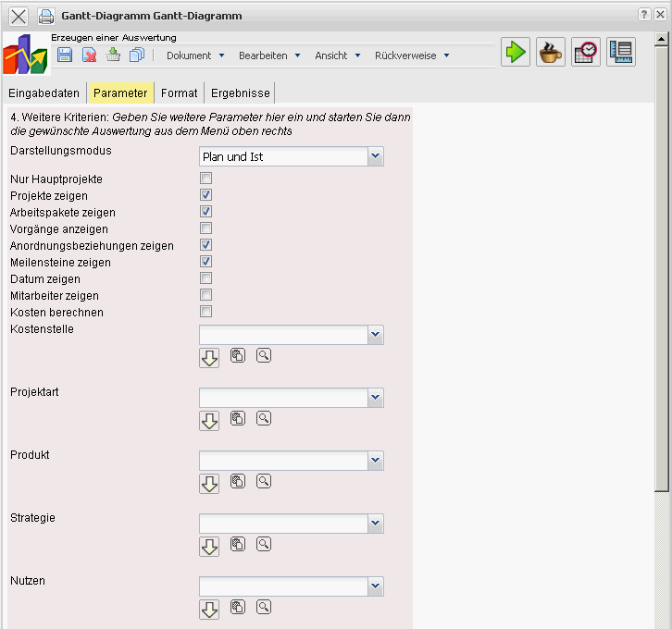Click the coffee cup icon

[551, 52]
